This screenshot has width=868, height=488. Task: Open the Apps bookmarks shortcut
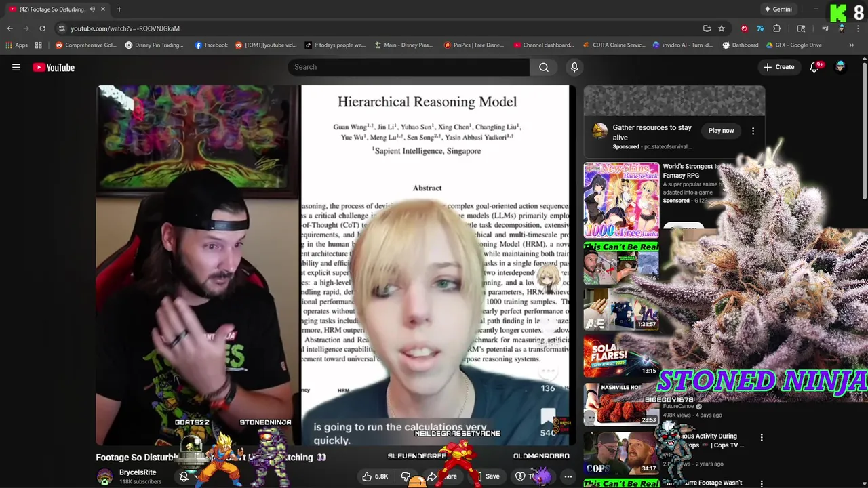(17, 45)
